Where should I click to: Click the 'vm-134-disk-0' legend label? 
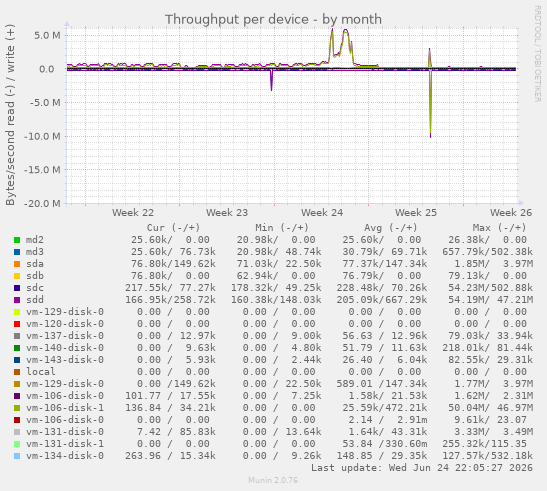point(65,456)
